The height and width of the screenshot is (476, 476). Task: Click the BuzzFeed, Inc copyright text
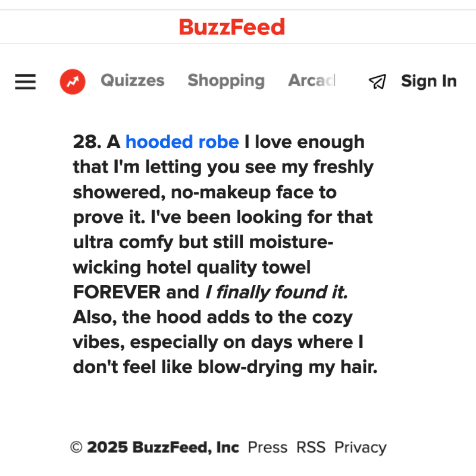point(186,447)
